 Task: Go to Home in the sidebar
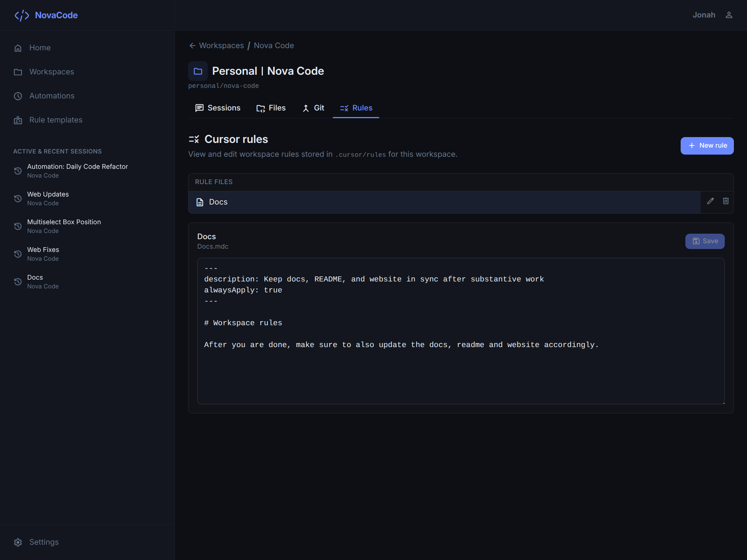pyautogui.click(x=87, y=48)
